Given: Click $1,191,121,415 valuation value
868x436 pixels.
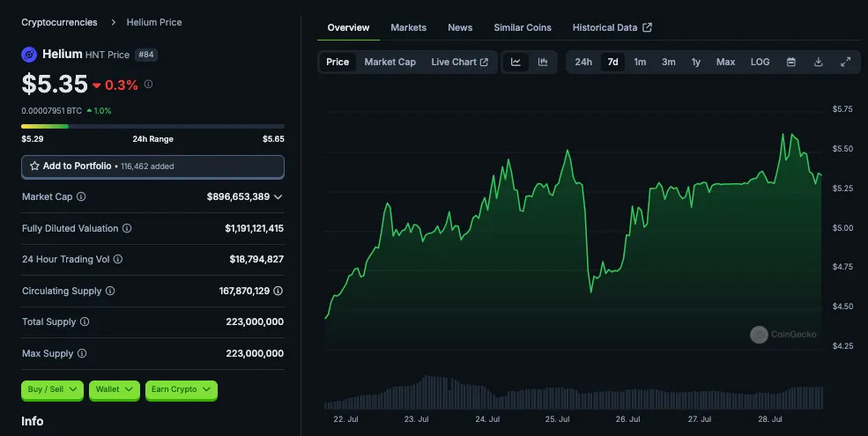Looking at the screenshot, I should point(254,228).
